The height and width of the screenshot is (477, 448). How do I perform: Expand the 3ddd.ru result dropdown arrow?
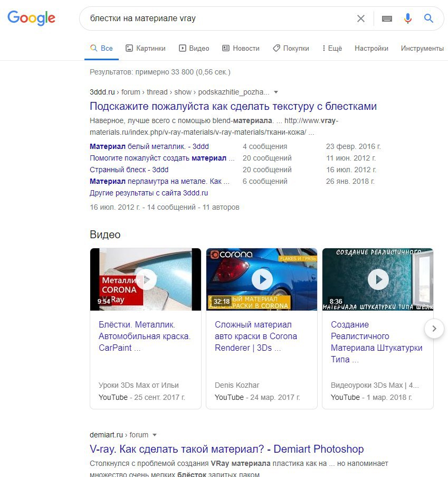click(x=276, y=92)
